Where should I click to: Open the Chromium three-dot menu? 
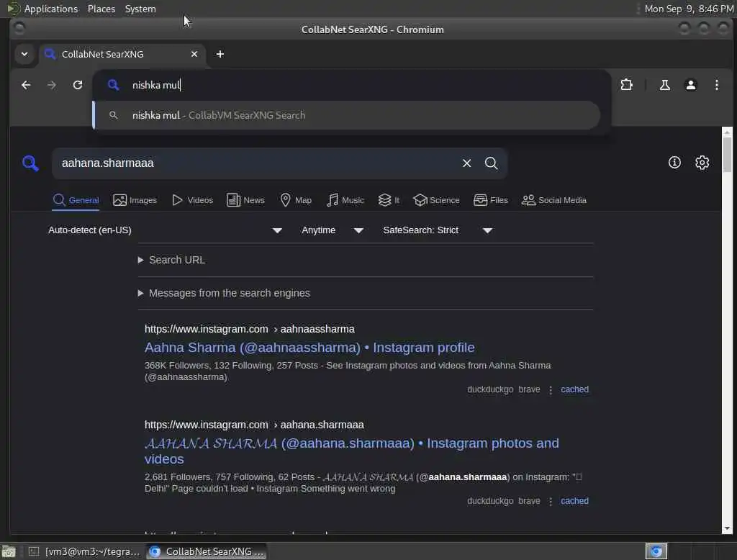pyautogui.click(x=716, y=85)
